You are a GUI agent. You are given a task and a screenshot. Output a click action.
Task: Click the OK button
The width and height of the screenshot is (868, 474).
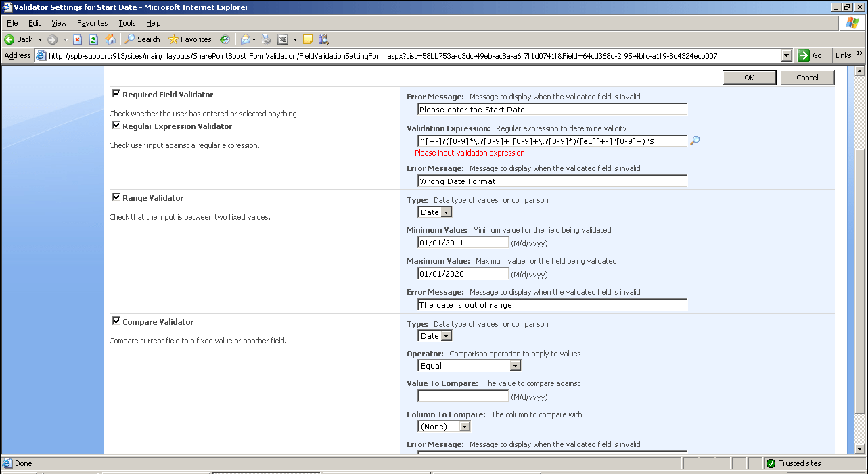pos(749,78)
